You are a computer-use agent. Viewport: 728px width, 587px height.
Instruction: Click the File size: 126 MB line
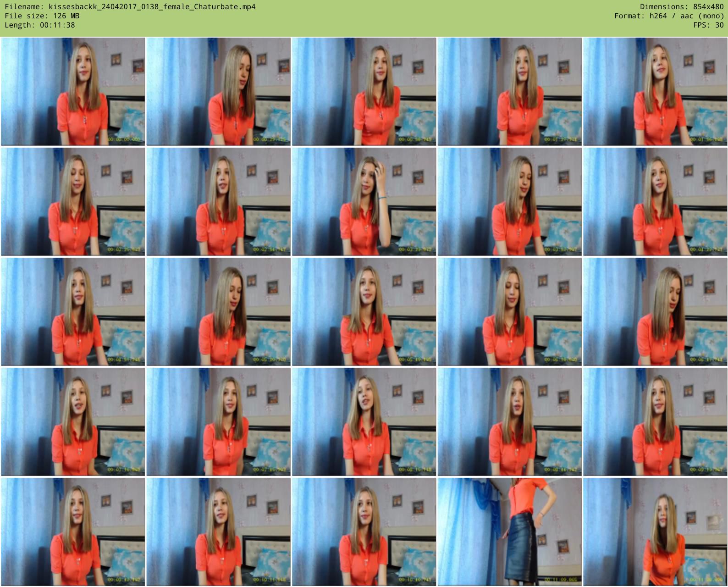coord(42,16)
